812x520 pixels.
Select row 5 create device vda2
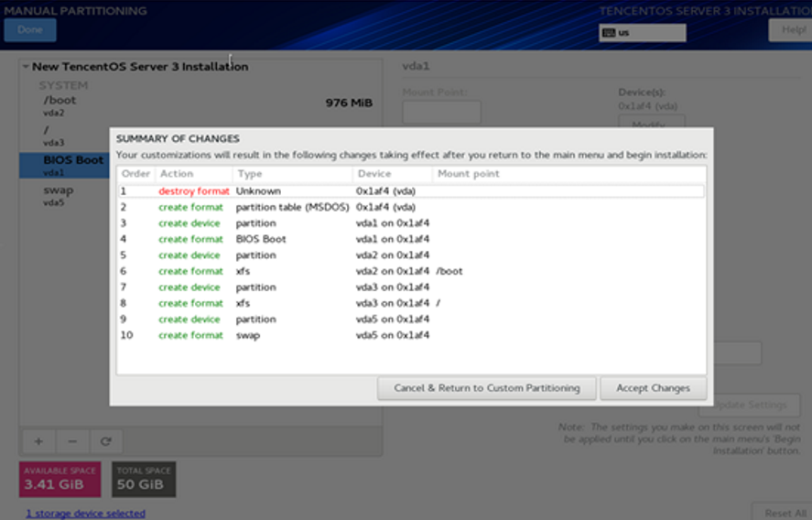pyautogui.click(x=411, y=255)
